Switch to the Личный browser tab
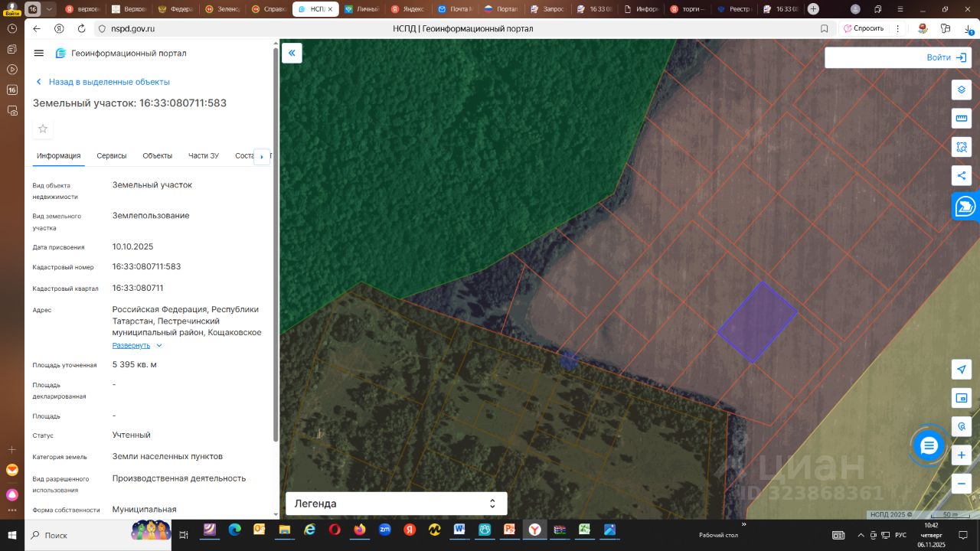This screenshot has height=551, width=980. (361, 9)
